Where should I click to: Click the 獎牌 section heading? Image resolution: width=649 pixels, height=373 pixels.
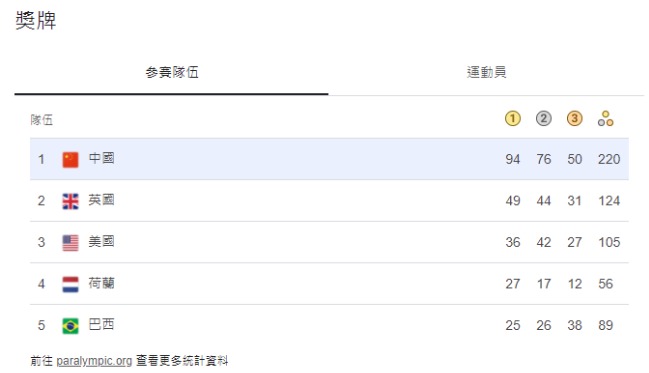tap(36, 20)
